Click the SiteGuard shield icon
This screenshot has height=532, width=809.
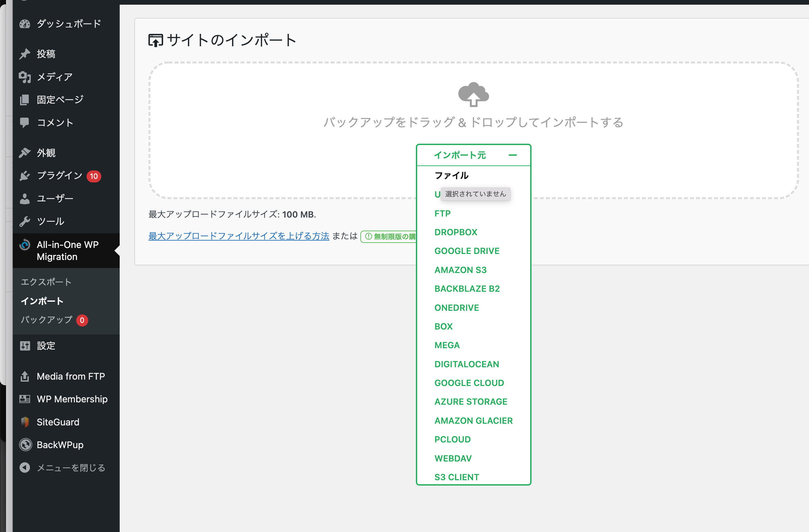[25, 422]
